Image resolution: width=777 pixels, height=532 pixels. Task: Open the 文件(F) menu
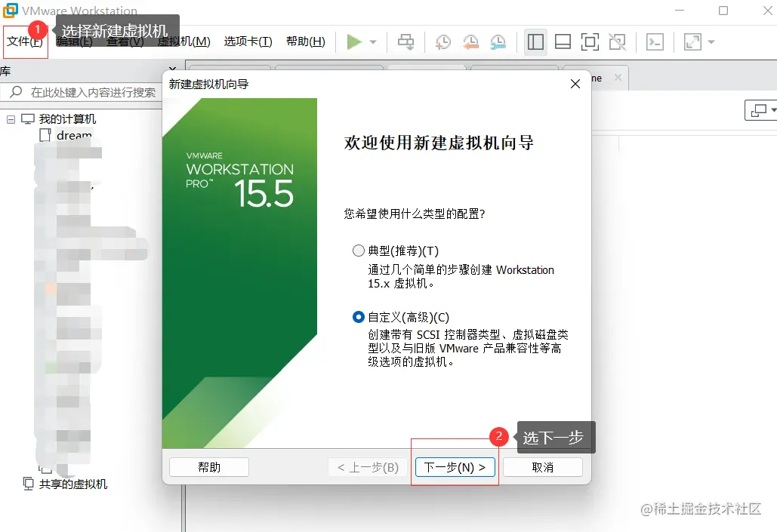[x=25, y=42]
